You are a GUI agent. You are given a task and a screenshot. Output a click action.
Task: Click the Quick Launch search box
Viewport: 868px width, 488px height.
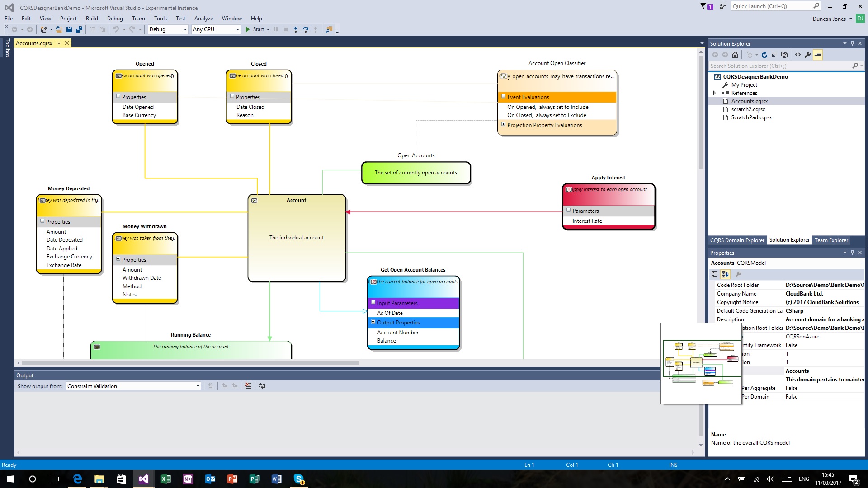[x=775, y=6]
